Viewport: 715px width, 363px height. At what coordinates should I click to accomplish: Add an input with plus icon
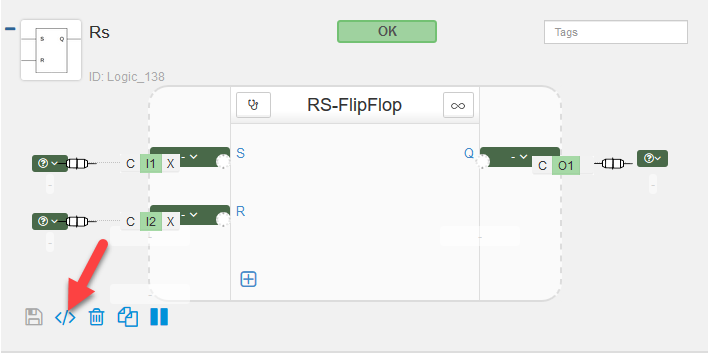coord(249,279)
